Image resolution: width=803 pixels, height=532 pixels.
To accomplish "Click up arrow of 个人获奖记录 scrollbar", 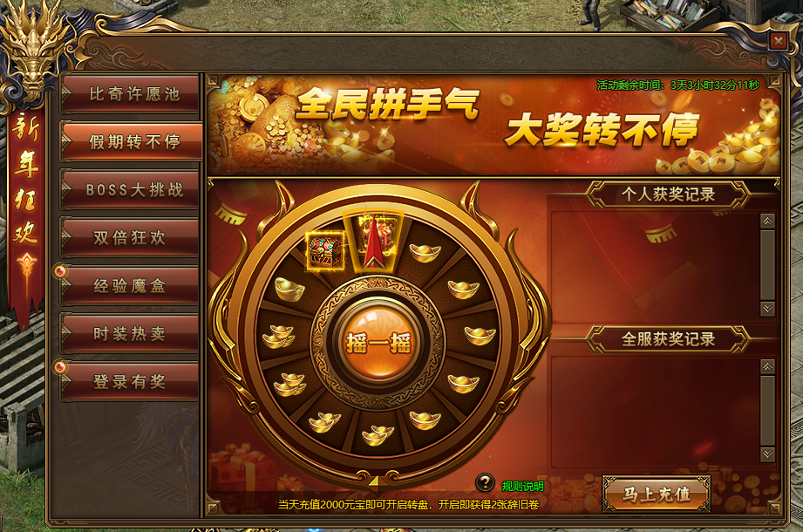I will coord(767,222).
